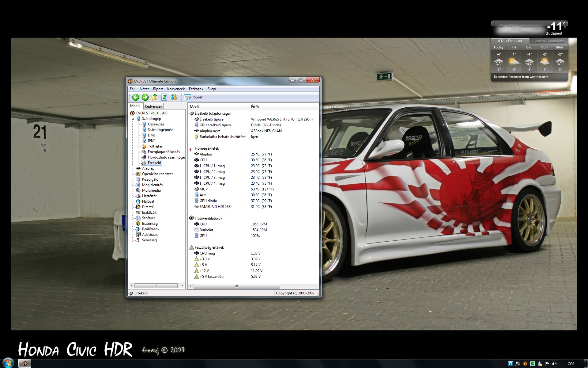Viewport: 588px width, 368px height.
Task: Select the Túlhajtás flame item
Action: tap(155, 146)
